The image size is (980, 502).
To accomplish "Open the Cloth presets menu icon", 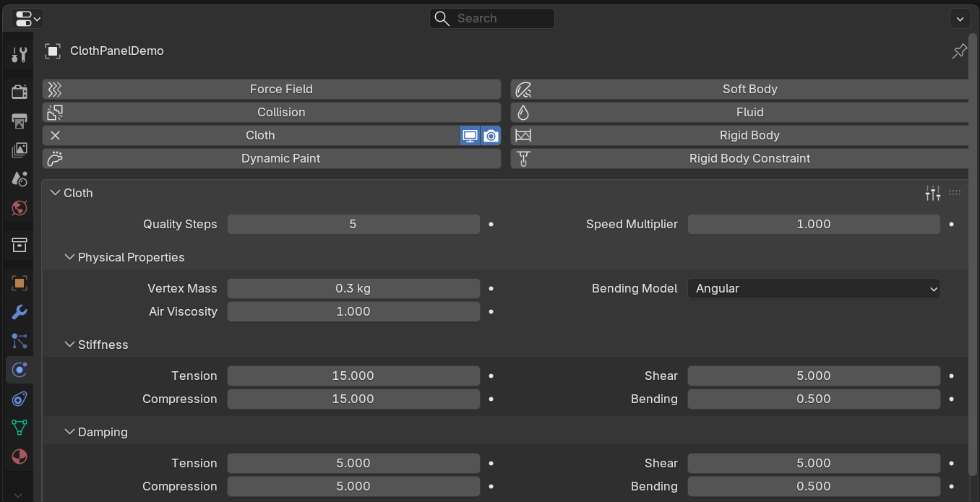I will tap(933, 193).
